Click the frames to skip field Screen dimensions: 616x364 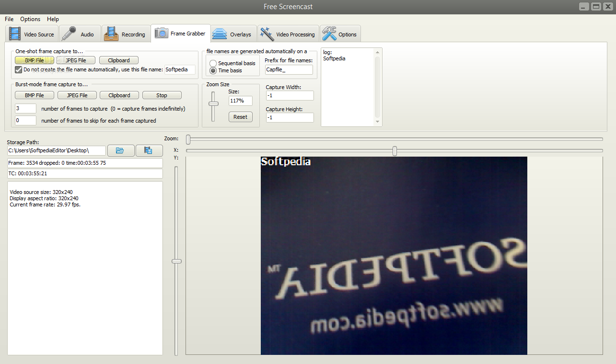25,121
